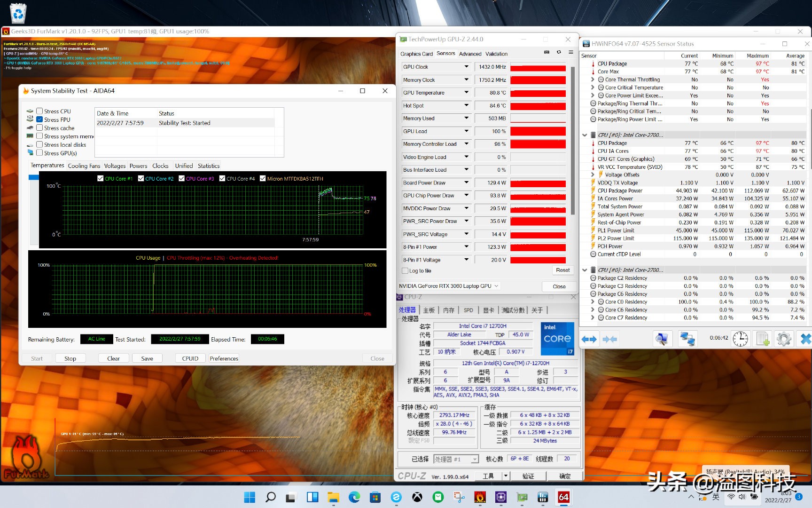Click HWiNFO network computers icon
Screen dimensions: 812x508
[687, 339]
